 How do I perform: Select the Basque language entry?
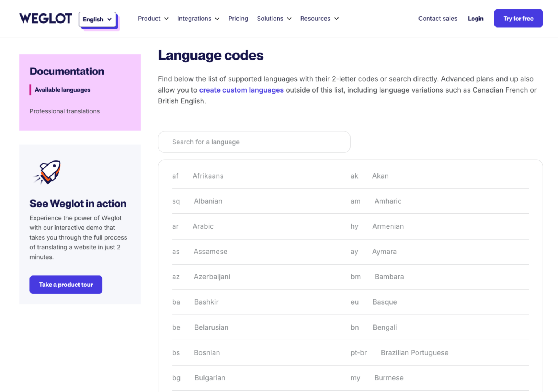pyautogui.click(x=385, y=302)
